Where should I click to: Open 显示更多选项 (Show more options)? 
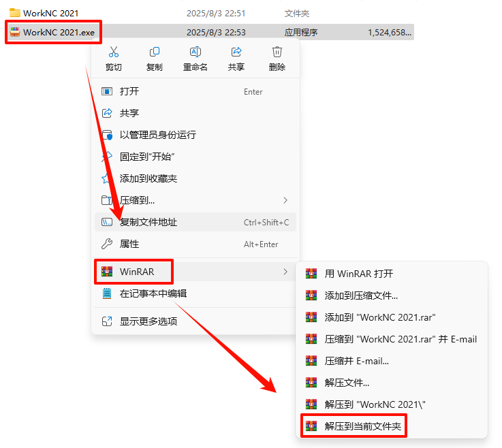click(x=195, y=321)
